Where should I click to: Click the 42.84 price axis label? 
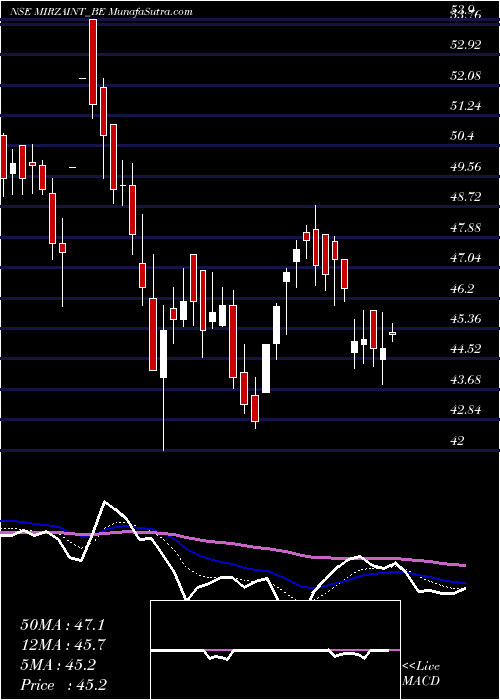[x=466, y=410]
